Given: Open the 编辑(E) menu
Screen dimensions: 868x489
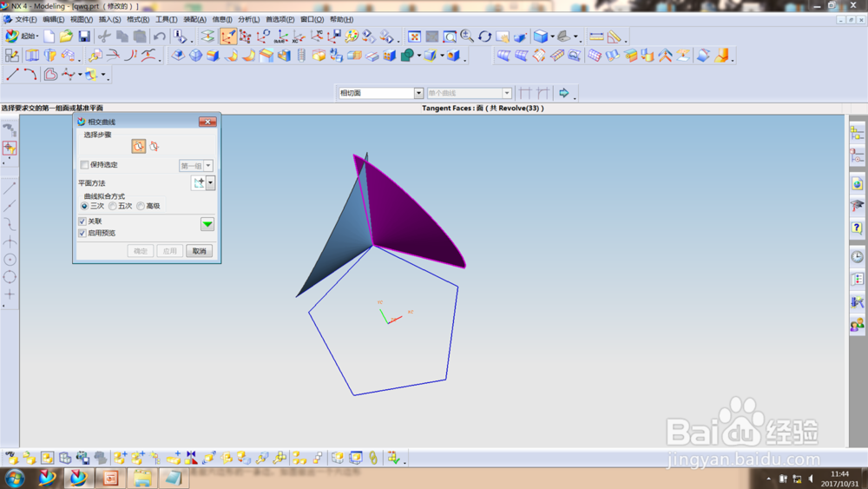Looking at the screenshot, I should point(54,19).
